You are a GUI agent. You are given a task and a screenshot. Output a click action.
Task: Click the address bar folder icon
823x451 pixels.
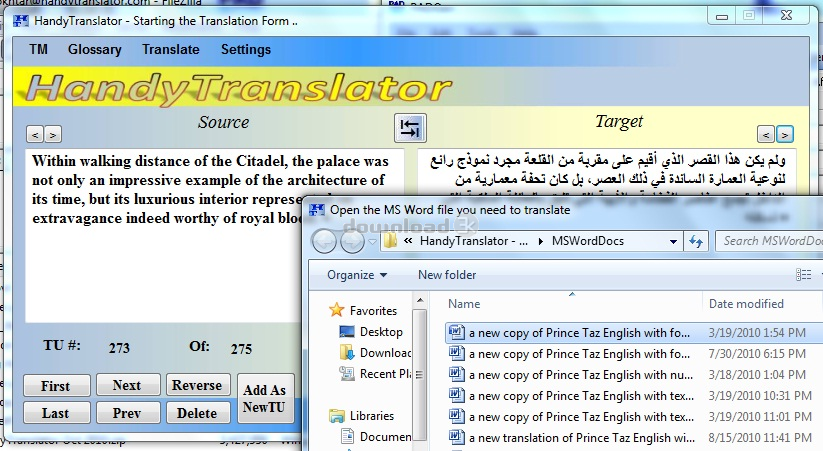391,241
